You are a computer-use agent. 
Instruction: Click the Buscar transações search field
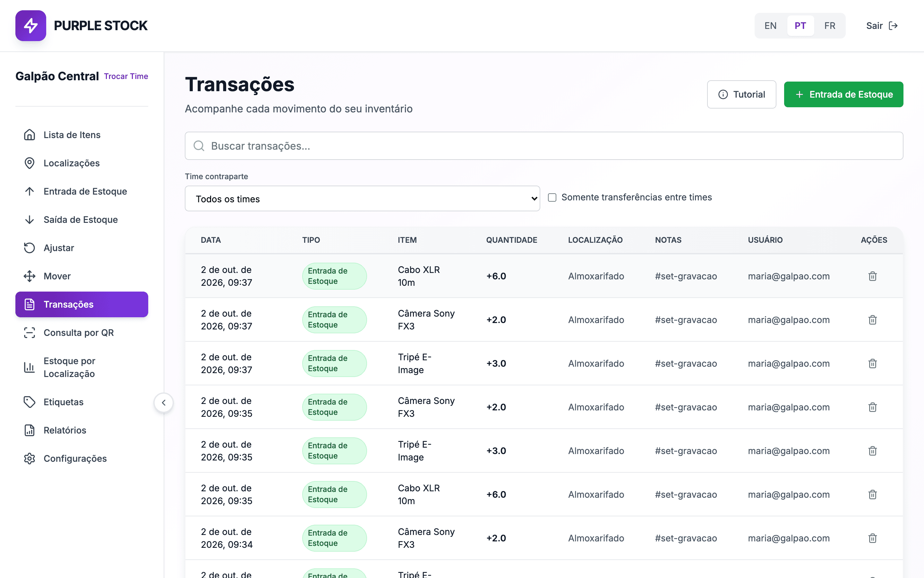[544, 146]
